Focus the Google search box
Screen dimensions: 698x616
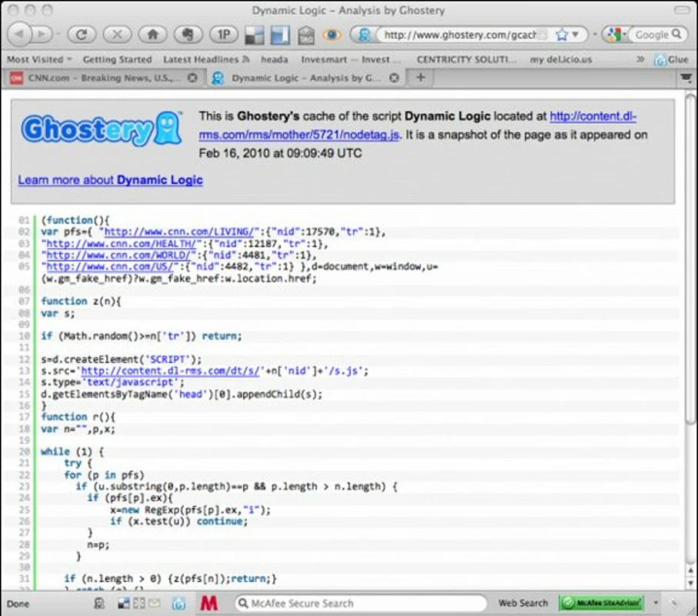[652, 35]
